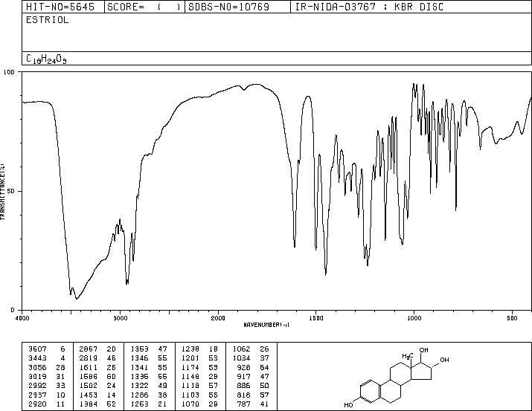The image size is (532, 411).
Task: Click the 500 wavenumber axis label
Action: (512, 318)
